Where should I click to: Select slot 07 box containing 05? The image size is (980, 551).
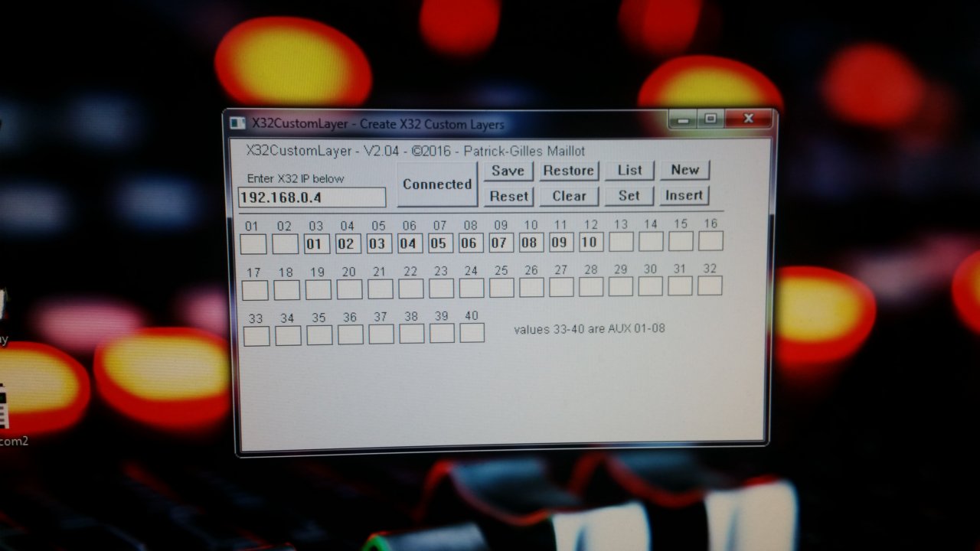click(x=440, y=243)
